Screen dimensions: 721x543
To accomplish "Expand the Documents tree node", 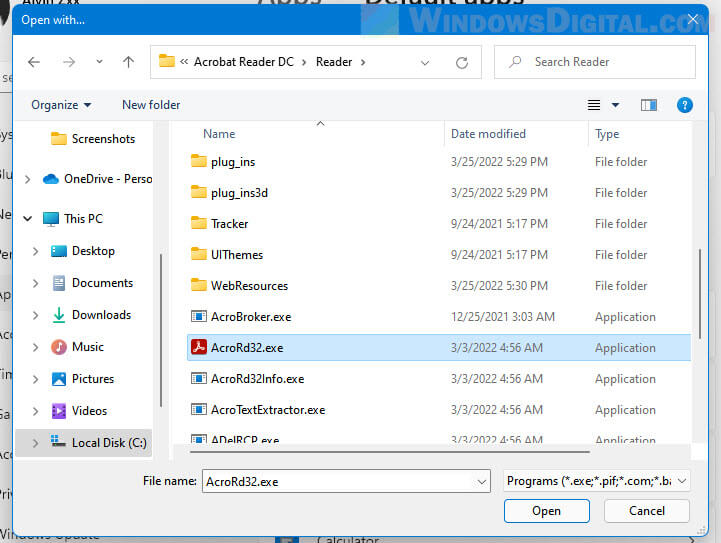I will coord(35,283).
